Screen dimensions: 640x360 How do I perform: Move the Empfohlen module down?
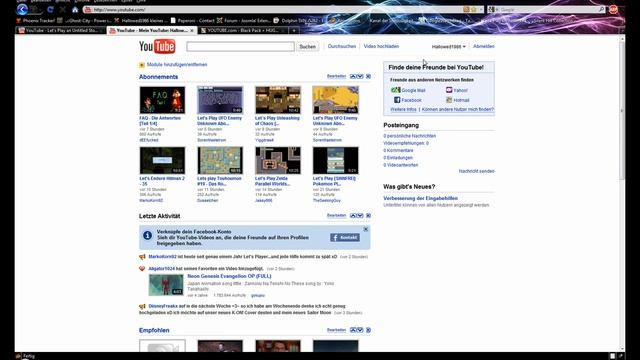click(x=360, y=330)
